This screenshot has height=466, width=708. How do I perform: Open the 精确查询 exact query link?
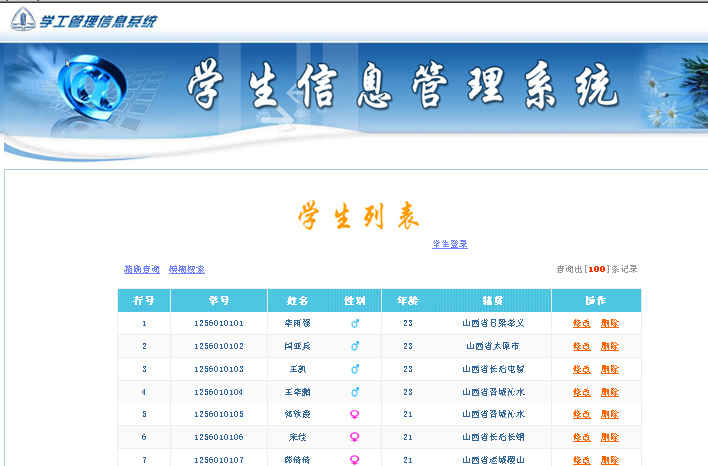pyautogui.click(x=141, y=269)
